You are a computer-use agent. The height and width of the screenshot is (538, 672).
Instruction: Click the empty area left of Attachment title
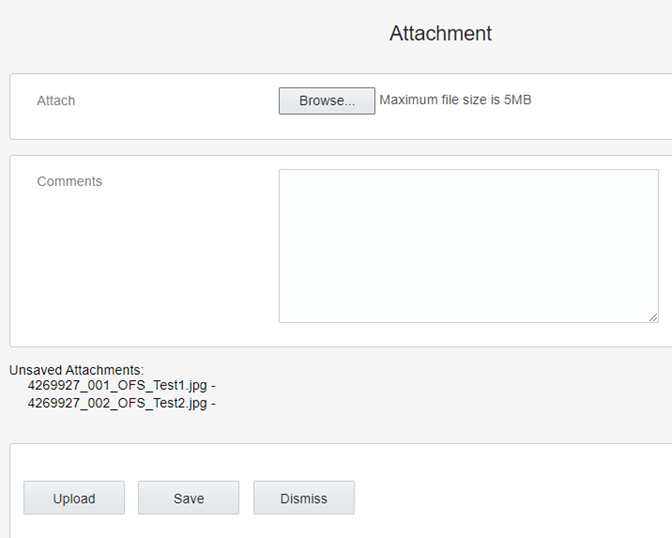coord(193,33)
